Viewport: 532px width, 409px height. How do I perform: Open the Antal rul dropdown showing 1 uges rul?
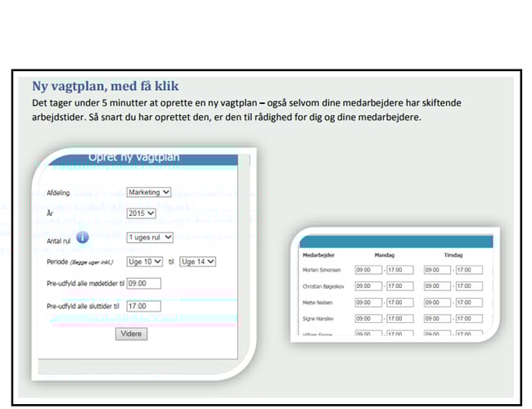pyautogui.click(x=150, y=237)
